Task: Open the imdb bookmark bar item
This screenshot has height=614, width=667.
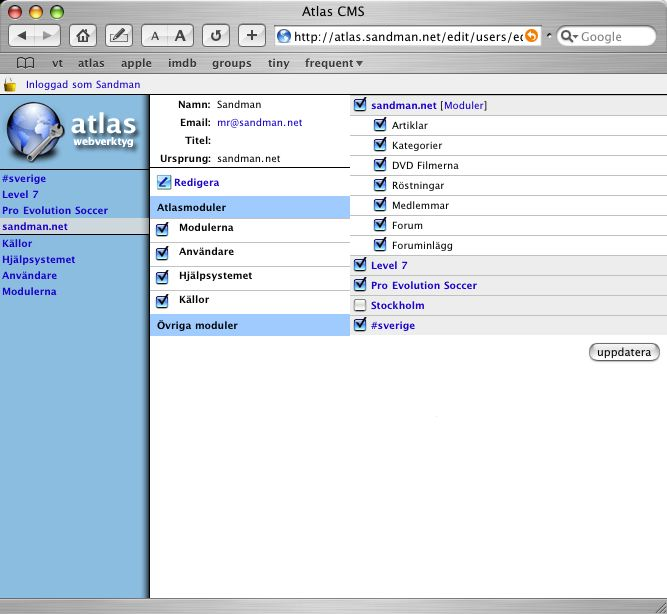Action: click(x=181, y=63)
